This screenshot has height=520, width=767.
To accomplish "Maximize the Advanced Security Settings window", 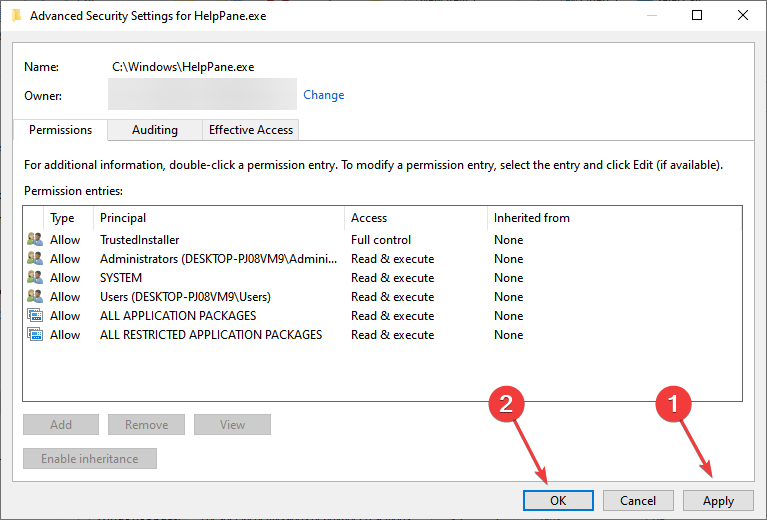I will pos(697,15).
